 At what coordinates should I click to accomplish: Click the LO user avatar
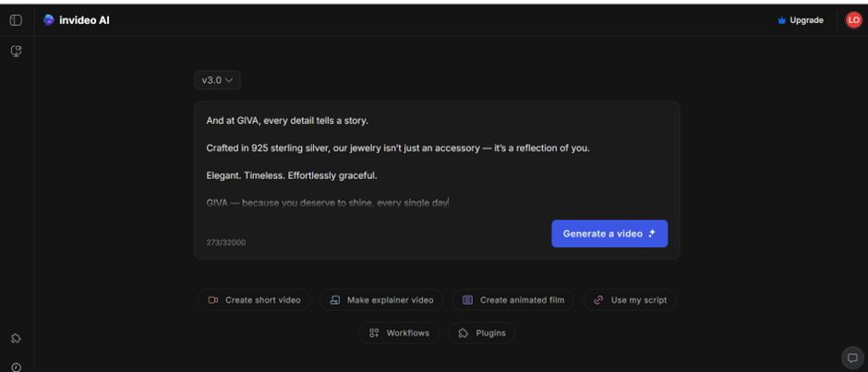tap(853, 20)
